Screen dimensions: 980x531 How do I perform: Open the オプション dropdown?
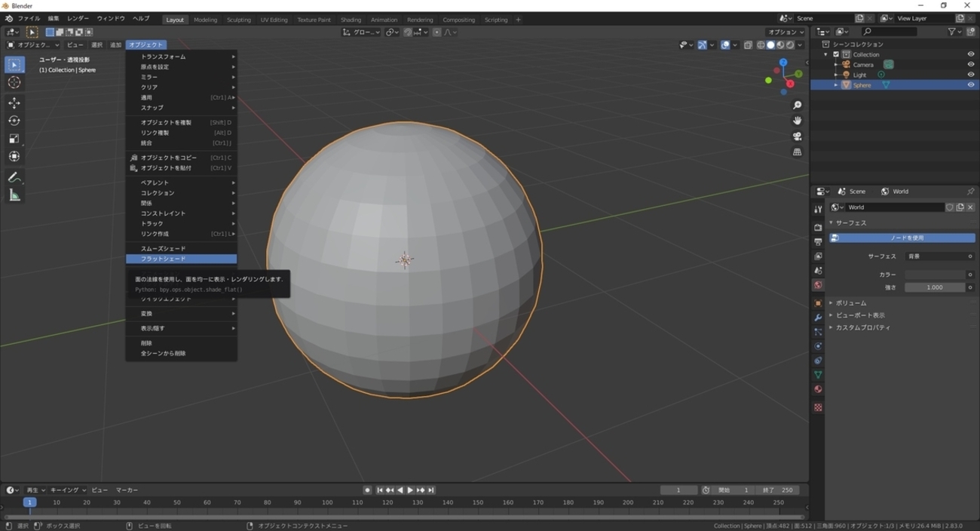(785, 32)
